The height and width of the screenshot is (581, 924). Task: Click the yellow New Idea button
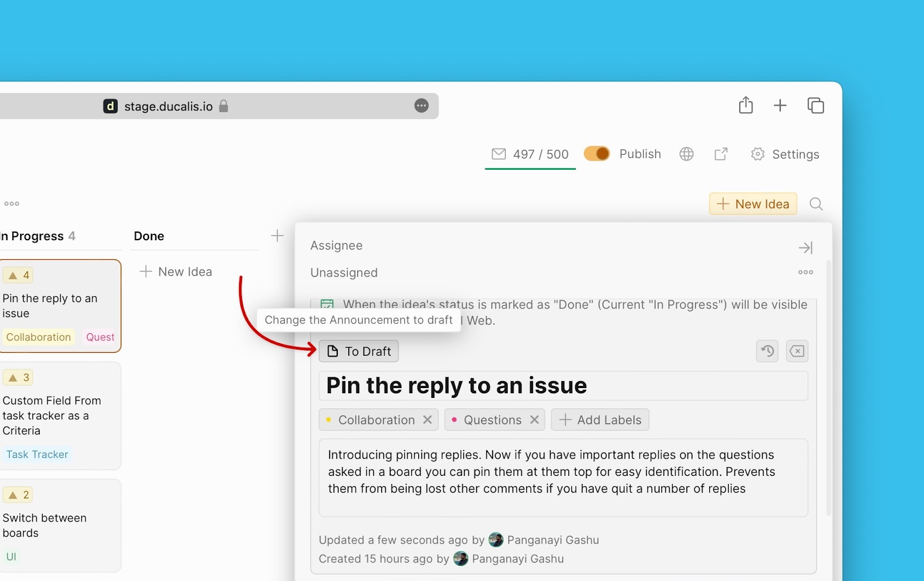pos(752,204)
